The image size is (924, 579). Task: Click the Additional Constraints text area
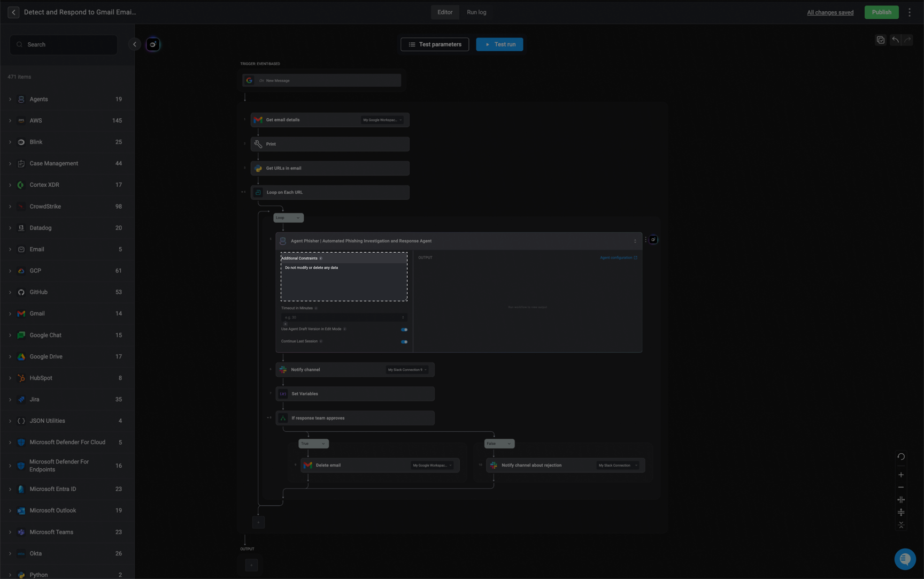344,281
